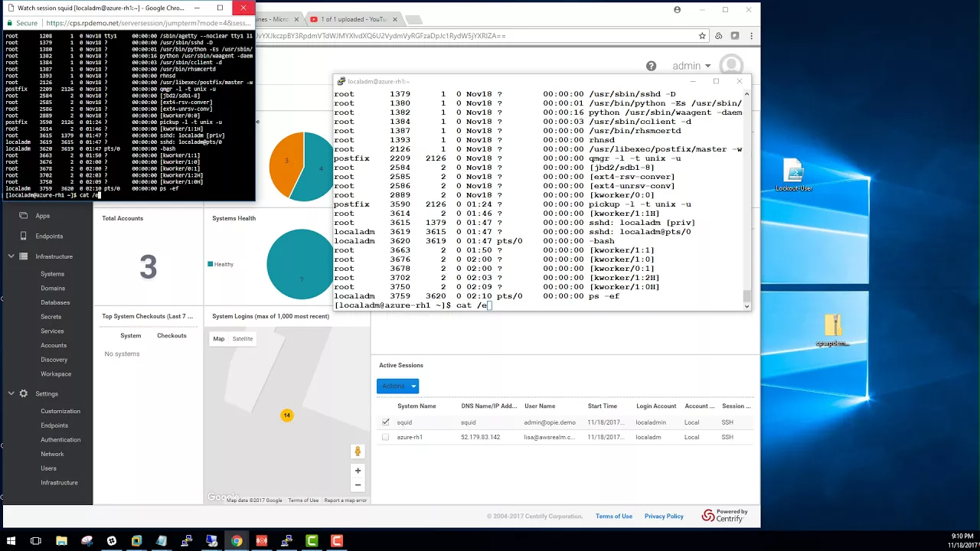Screen dimensions: 980x551
Task: Open Users under Settings
Action: (x=48, y=468)
